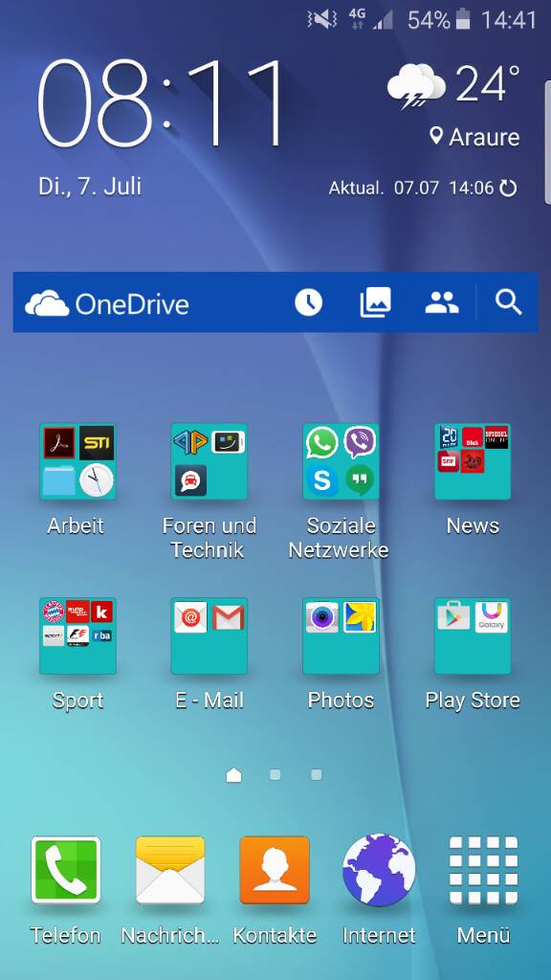Tap the 08:11 clock widget
The width and height of the screenshot is (551, 980).
tap(161, 103)
